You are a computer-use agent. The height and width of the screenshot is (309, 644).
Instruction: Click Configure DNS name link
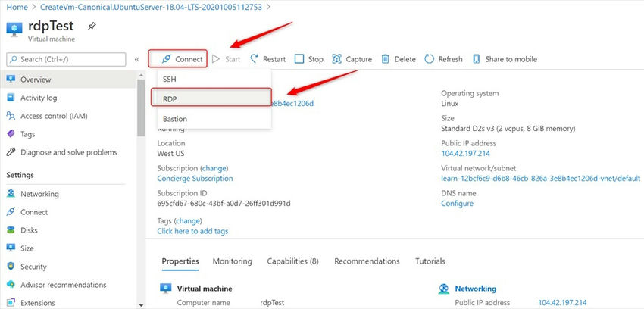point(457,204)
